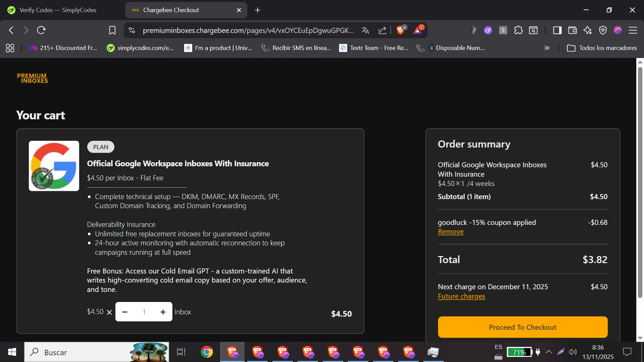The height and width of the screenshot is (362, 644).
Task: Close the Chargebee Checkout tab
Action: [239, 10]
